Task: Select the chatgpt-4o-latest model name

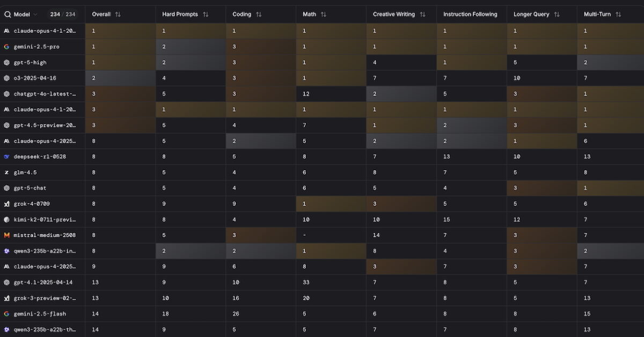Action: tap(45, 94)
